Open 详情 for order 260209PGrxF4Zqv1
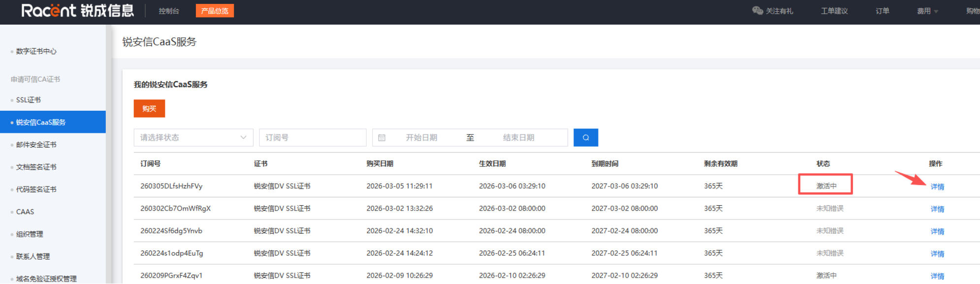980x284 pixels. 937,276
